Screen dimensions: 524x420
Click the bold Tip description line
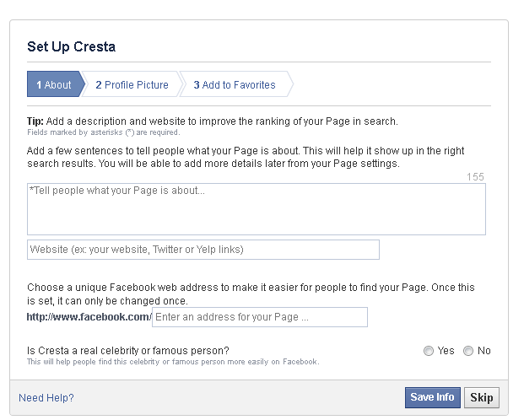coord(213,121)
